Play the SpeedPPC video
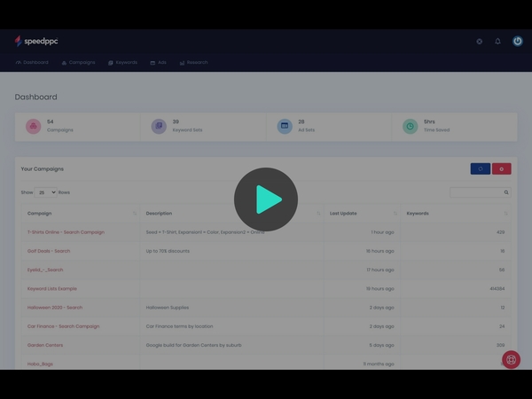 (266, 199)
